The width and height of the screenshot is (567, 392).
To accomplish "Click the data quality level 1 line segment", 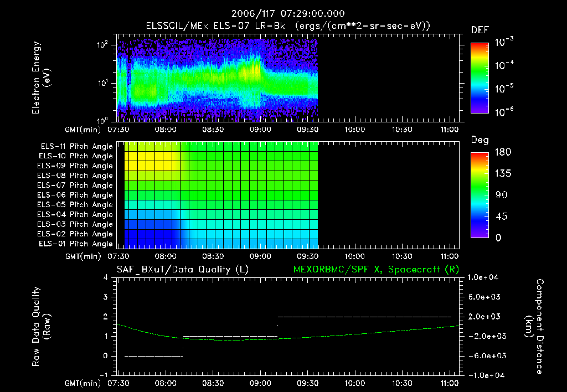I will click(x=230, y=336).
